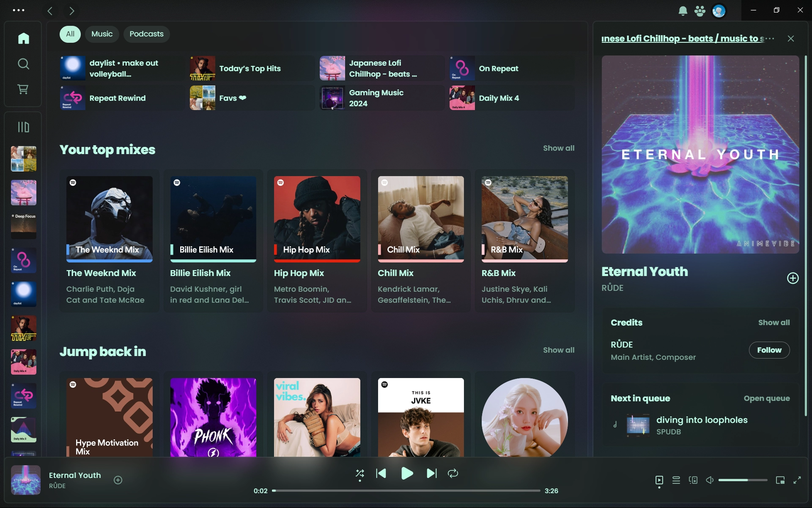The width and height of the screenshot is (812, 508).
Task: Click the repeat/loop icon
Action: pyautogui.click(x=453, y=473)
